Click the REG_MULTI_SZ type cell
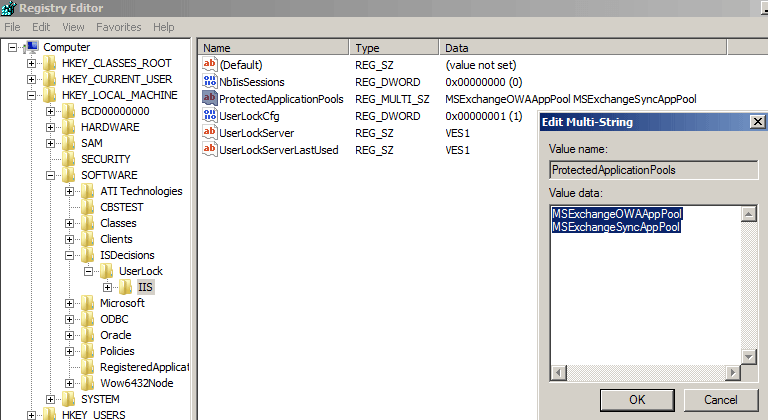768x420 pixels. pos(392,99)
